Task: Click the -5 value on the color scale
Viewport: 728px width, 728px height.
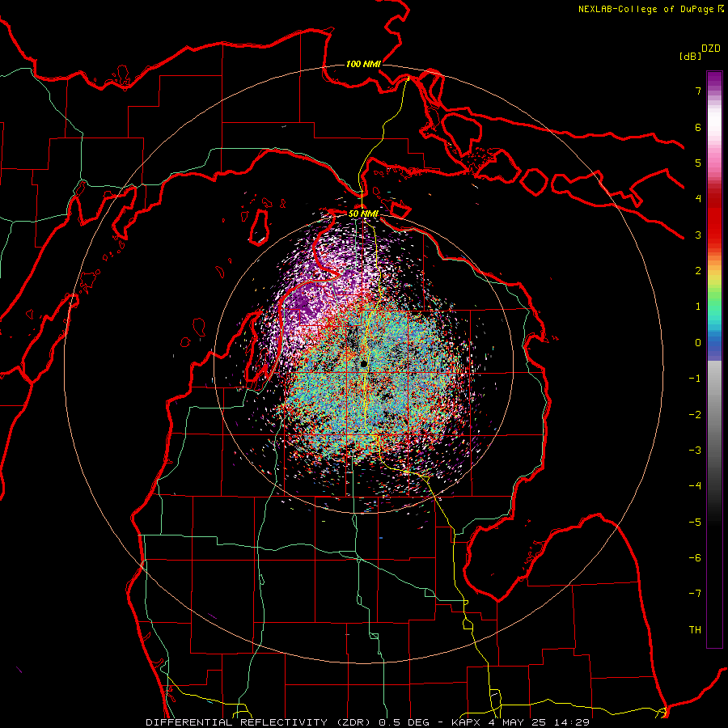Action: tap(695, 523)
